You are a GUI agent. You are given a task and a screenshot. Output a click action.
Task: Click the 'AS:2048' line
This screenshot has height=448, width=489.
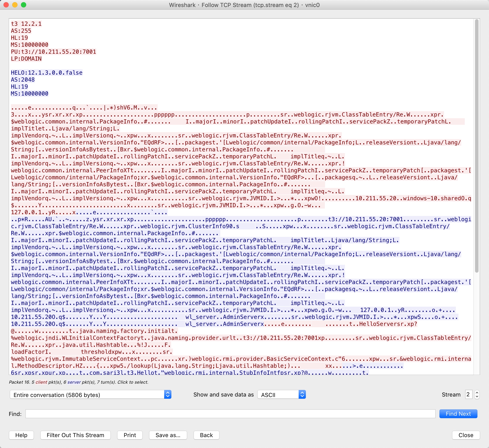23,80
